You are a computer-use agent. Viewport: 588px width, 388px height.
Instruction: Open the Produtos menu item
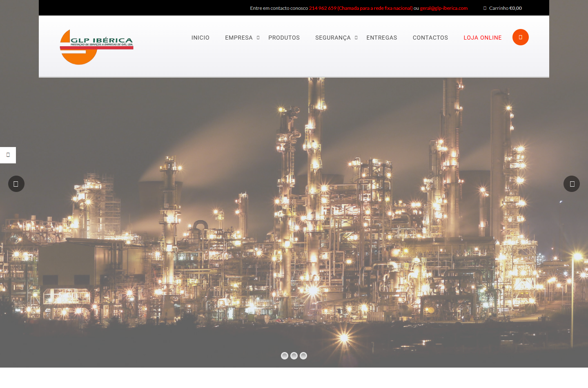tap(284, 38)
